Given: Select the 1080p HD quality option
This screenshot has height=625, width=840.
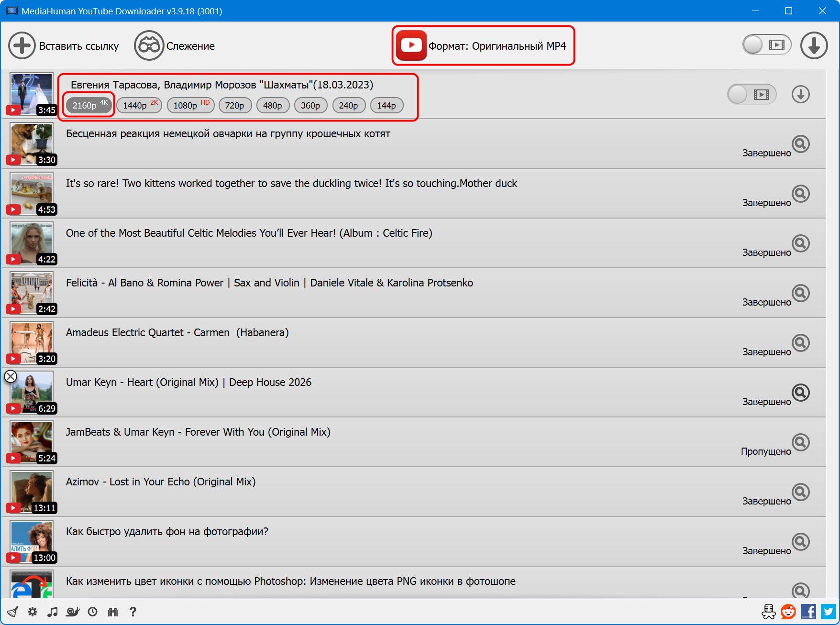Looking at the screenshot, I should click(x=190, y=105).
